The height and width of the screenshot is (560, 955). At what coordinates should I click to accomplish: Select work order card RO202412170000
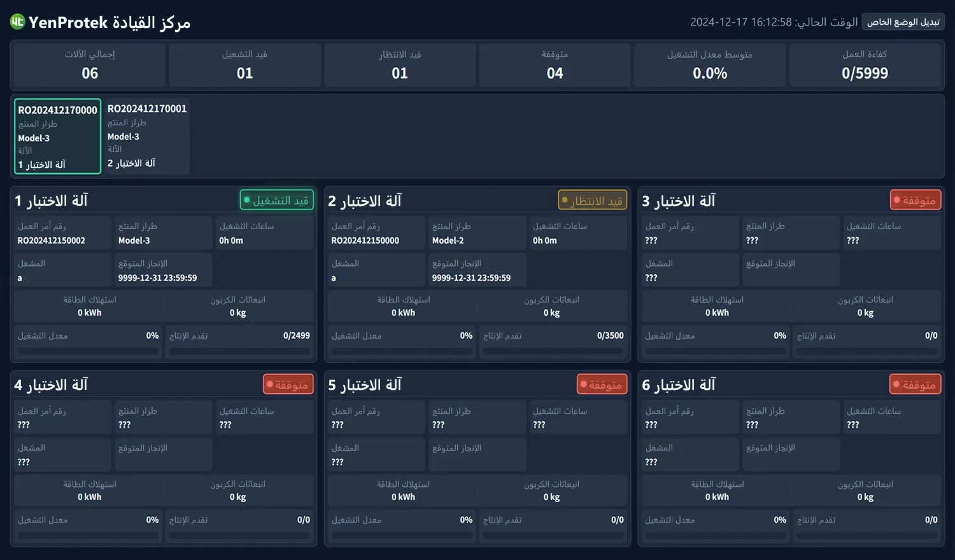click(x=58, y=136)
